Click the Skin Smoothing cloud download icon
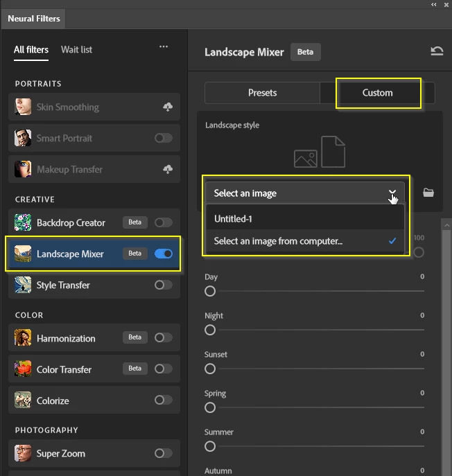The image size is (452, 476). 168,107
